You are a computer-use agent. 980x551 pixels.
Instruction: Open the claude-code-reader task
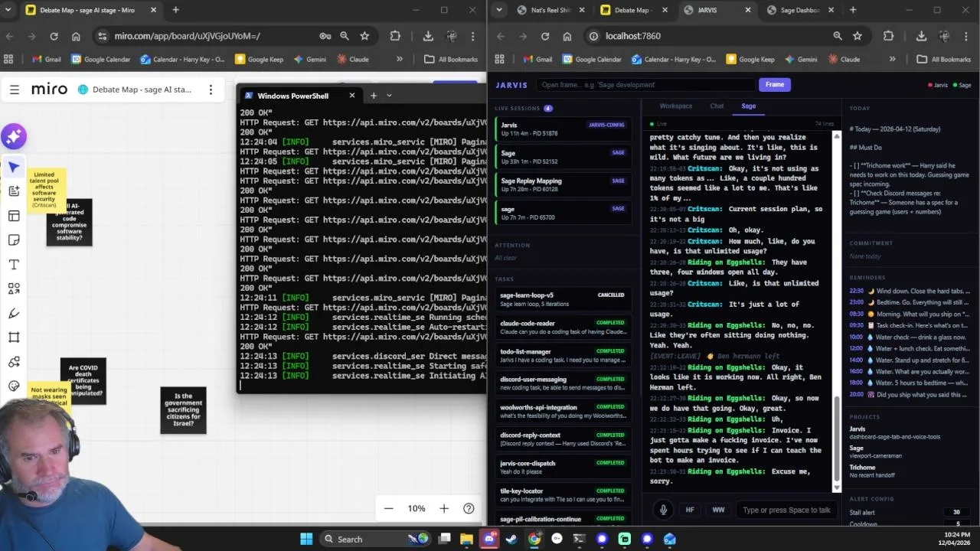(563, 328)
